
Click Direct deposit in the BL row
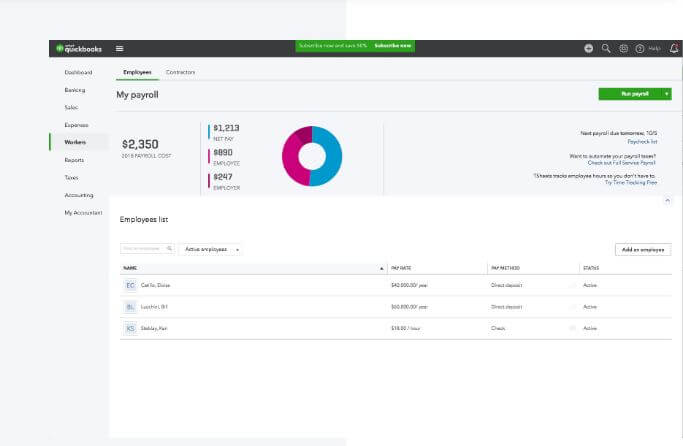coord(506,307)
